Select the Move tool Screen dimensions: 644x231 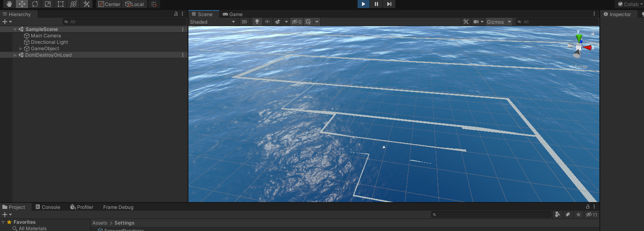tap(22, 4)
